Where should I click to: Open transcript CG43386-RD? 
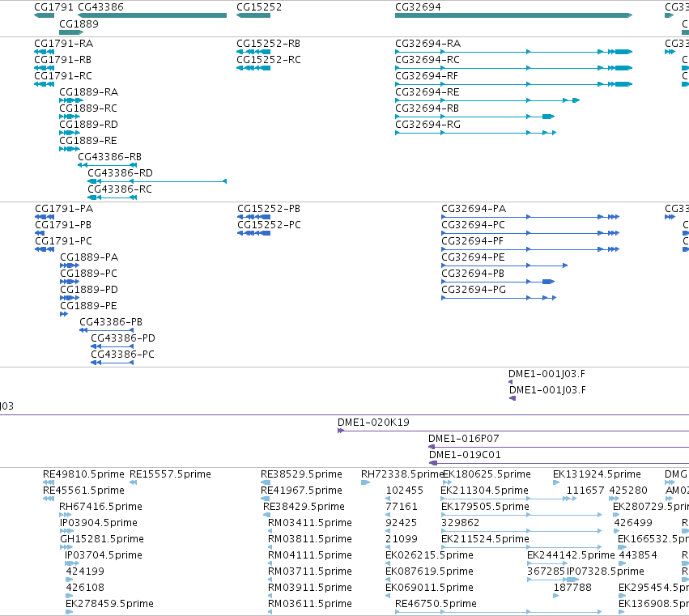click(121, 173)
